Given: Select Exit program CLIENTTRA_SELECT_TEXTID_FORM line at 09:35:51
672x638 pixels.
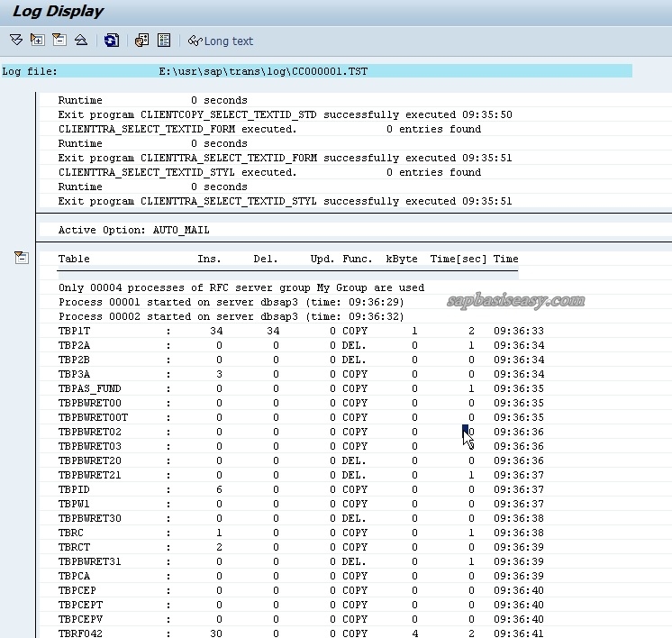Looking at the screenshot, I should pyautogui.click(x=285, y=158).
